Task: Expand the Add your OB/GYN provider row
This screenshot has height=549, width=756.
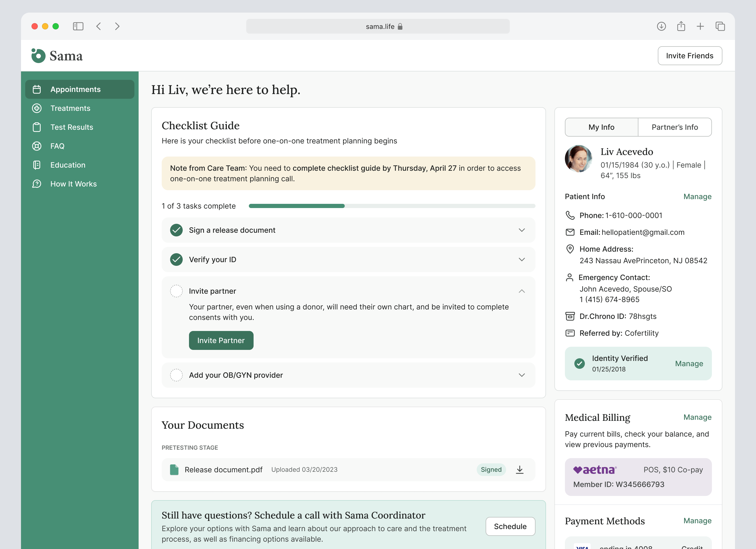Action: point(522,375)
